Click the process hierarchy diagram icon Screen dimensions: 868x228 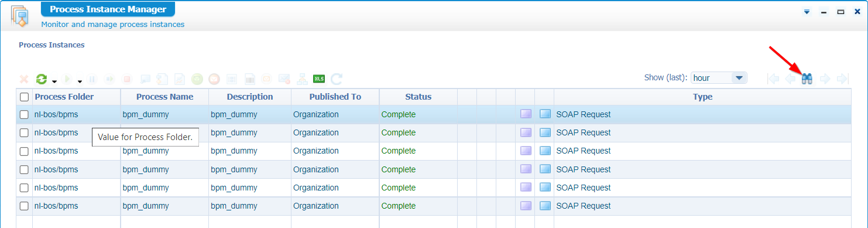click(302, 79)
